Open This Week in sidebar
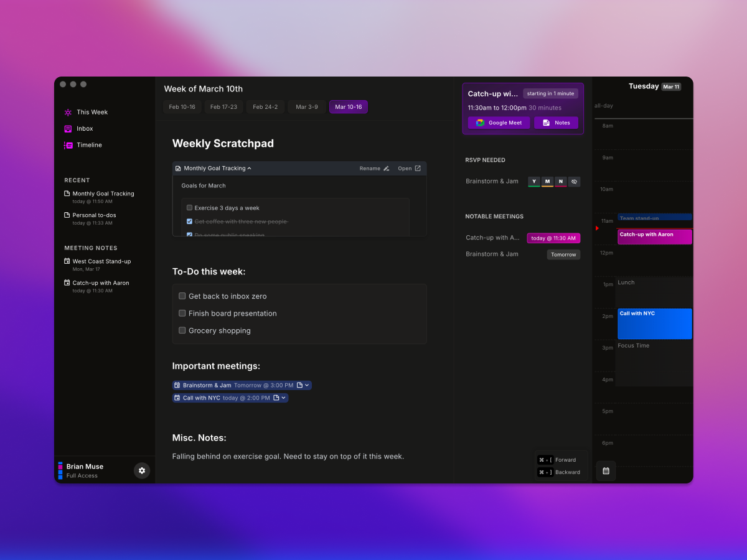 92,113
